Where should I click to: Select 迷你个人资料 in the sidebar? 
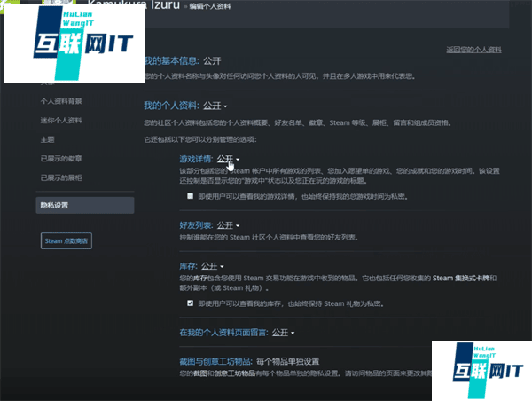[61, 120]
